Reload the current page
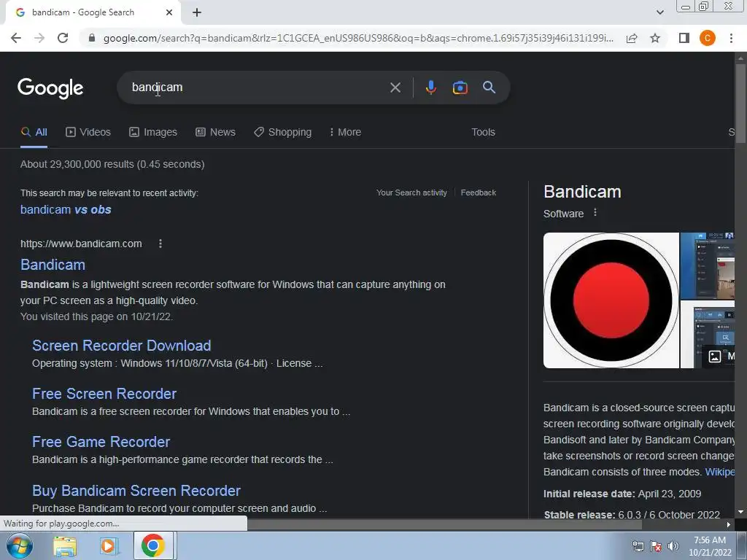This screenshot has width=747, height=560. coord(63,38)
